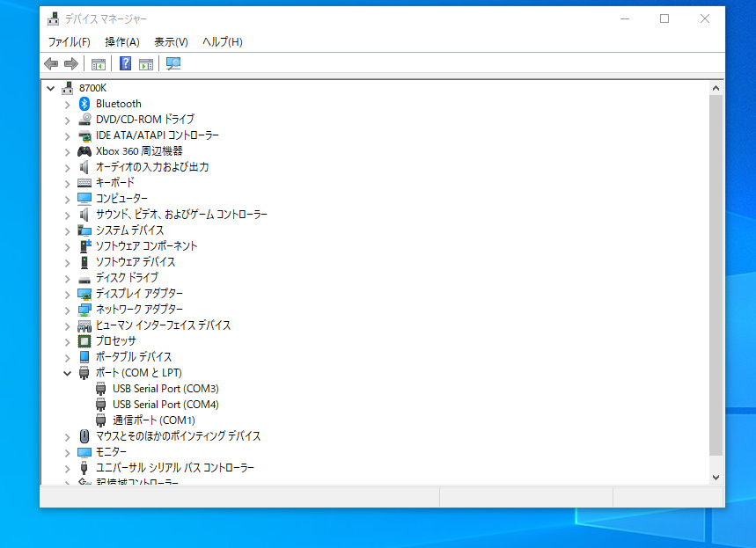This screenshot has height=548, width=756.
Task: Click the キーボード keyboard icon
Action: pyautogui.click(x=84, y=183)
